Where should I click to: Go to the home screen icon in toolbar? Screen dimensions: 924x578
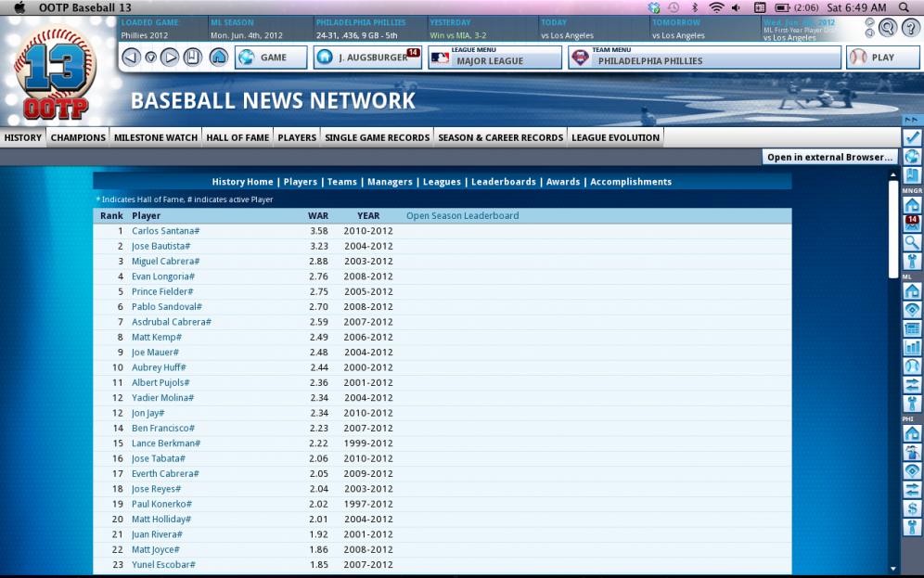click(x=219, y=58)
